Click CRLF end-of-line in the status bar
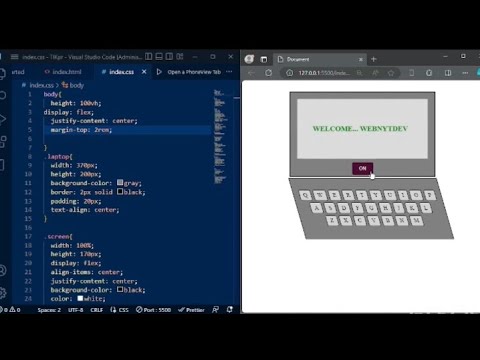480x360 pixels. [x=97, y=310]
